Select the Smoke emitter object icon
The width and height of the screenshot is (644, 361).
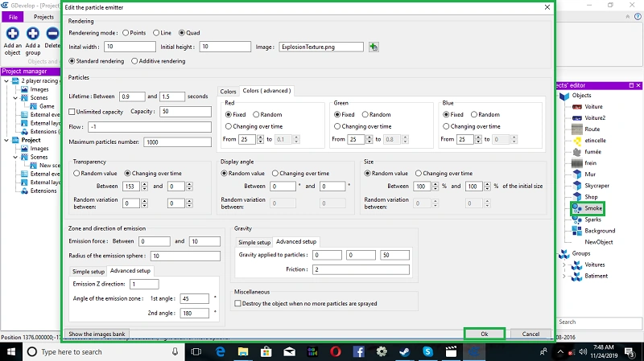pyautogui.click(x=577, y=208)
